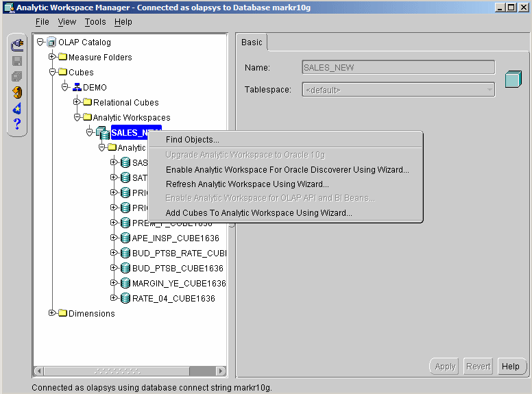532x394 pixels.
Task: Expand the RATE_04_CUBE1636 node
Action: (x=114, y=297)
